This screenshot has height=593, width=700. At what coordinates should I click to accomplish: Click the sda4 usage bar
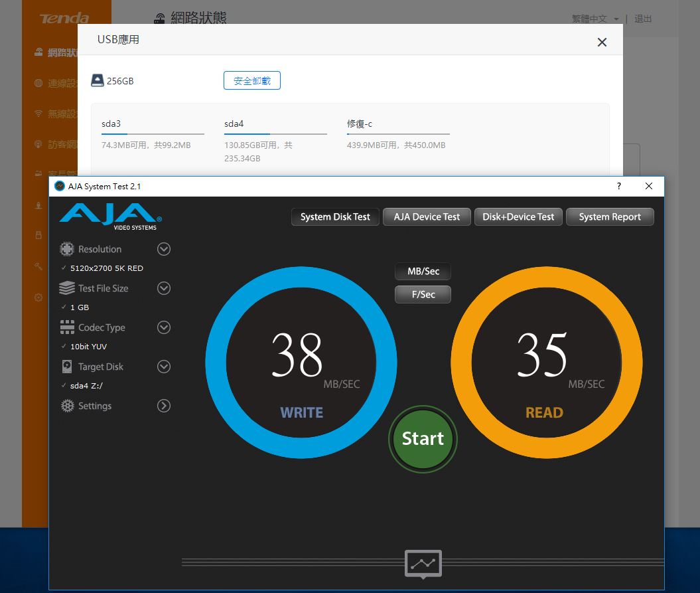point(275,133)
